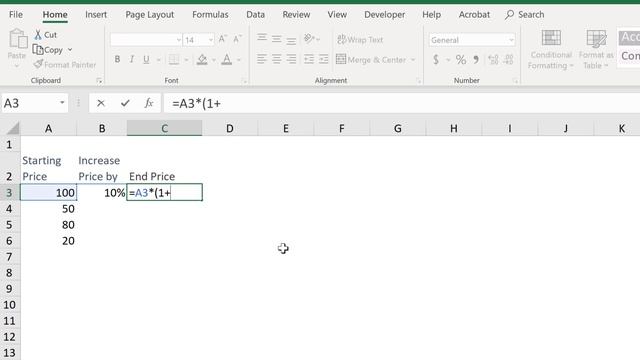
Task: Switch to the Insert tab
Action: [96, 15]
